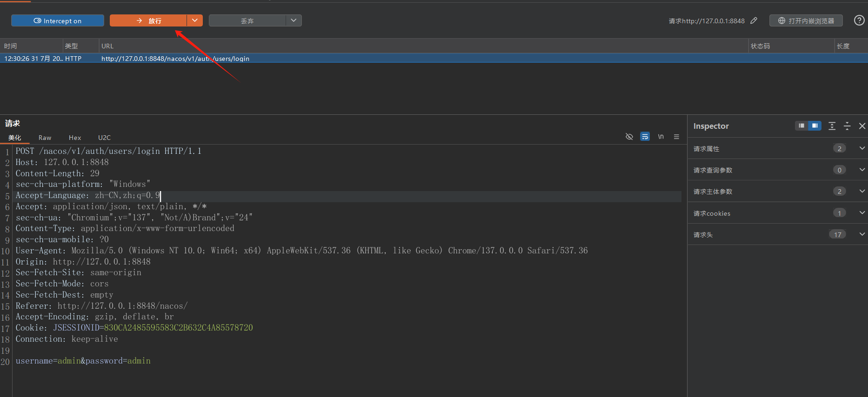
Task: Click the 放行 forward button
Action: click(x=148, y=20)
